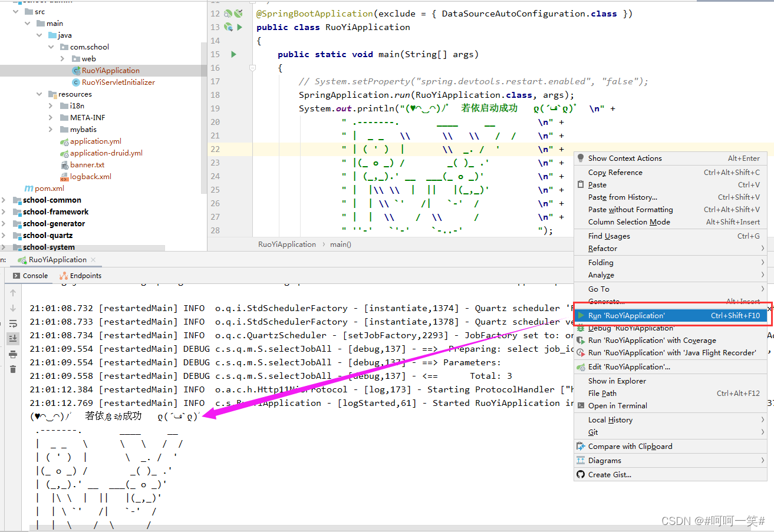Viewport: 774px width, 532px height.
Task: Expand the i18n folder
Action: [x=51, y=106]
